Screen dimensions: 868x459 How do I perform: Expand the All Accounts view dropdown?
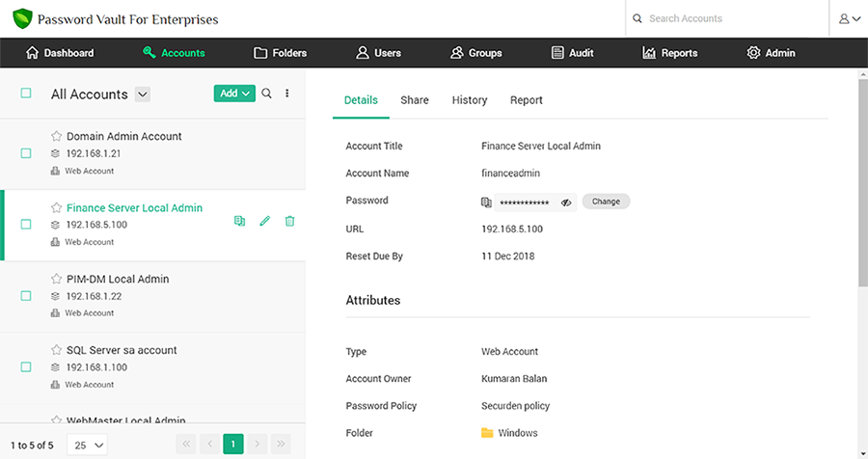click(143, 94)
